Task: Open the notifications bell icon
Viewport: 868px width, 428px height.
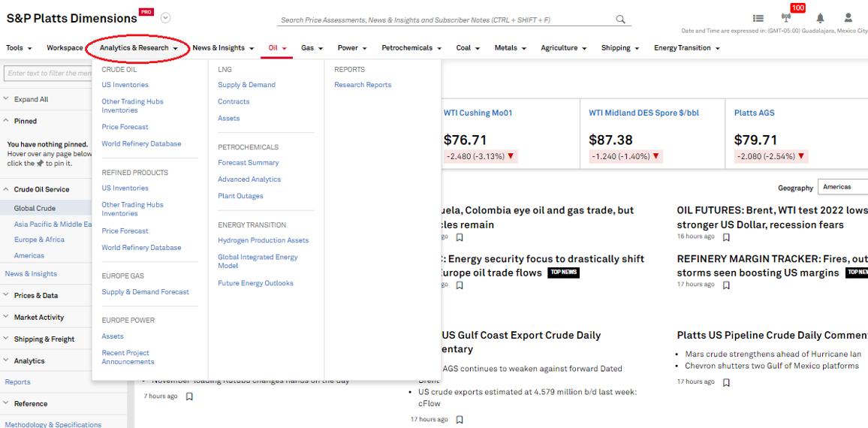Action: click(820, 18)
